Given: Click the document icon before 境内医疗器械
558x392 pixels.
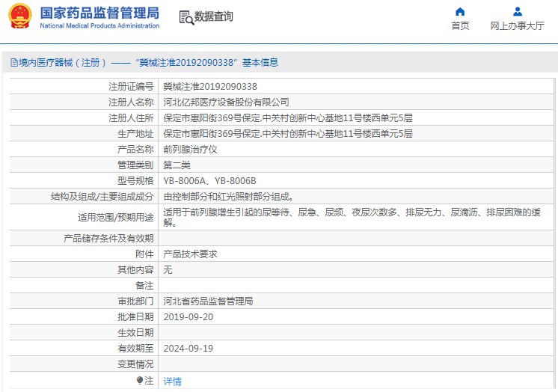Looking at the screenshot, I should click(14, 63).
